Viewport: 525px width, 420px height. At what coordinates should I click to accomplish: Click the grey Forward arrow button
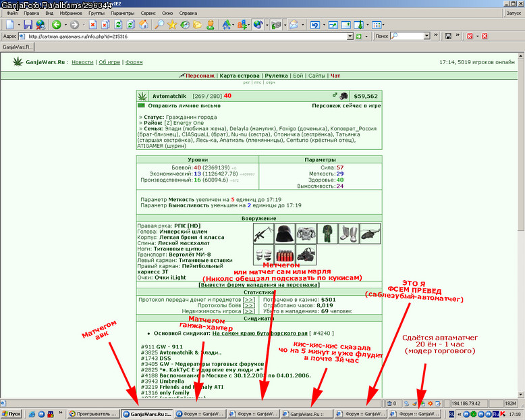click(x=74, y=25)
